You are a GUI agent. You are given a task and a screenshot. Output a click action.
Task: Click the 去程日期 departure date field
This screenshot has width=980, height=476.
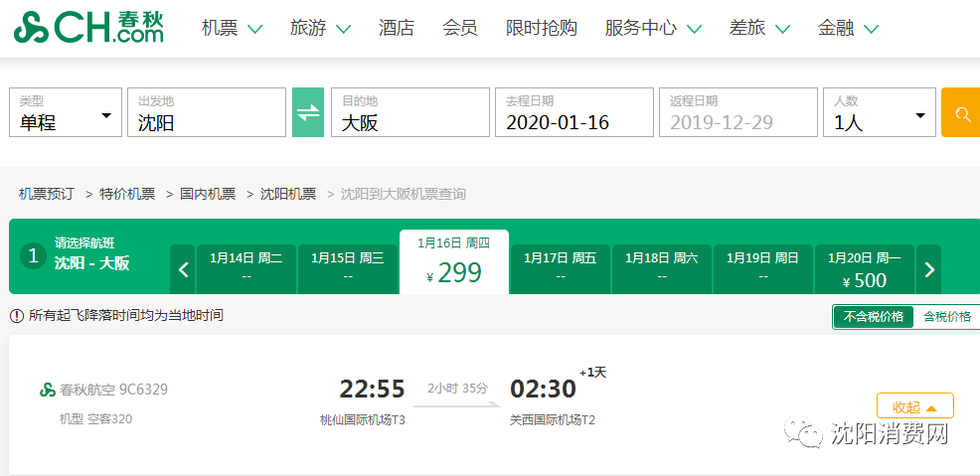(574, 113)
